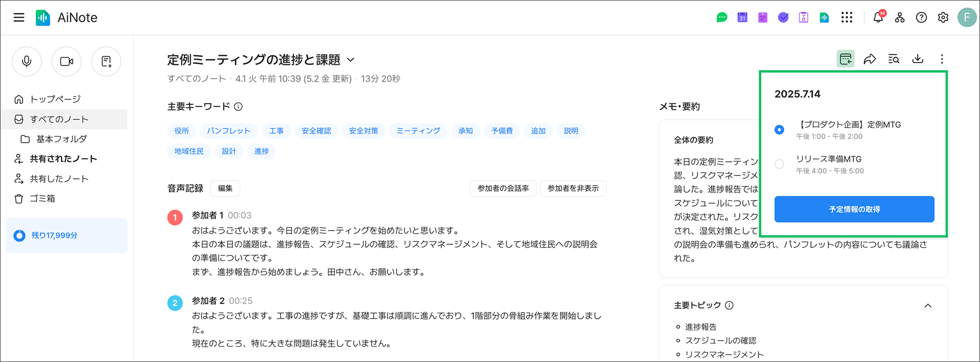
Task: Download the note with the download icon
Action: tap(918, 59)
